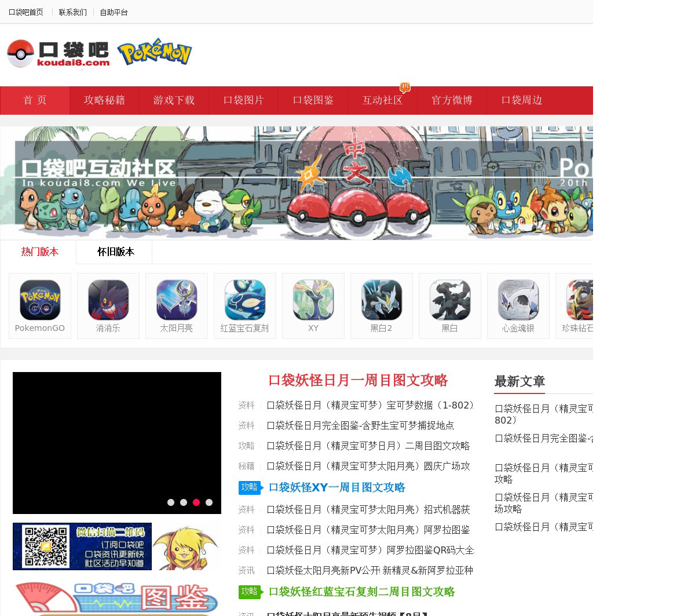Select the active third slideshow dot
Viewport: 695px width, 616px height.
(196, 502)
